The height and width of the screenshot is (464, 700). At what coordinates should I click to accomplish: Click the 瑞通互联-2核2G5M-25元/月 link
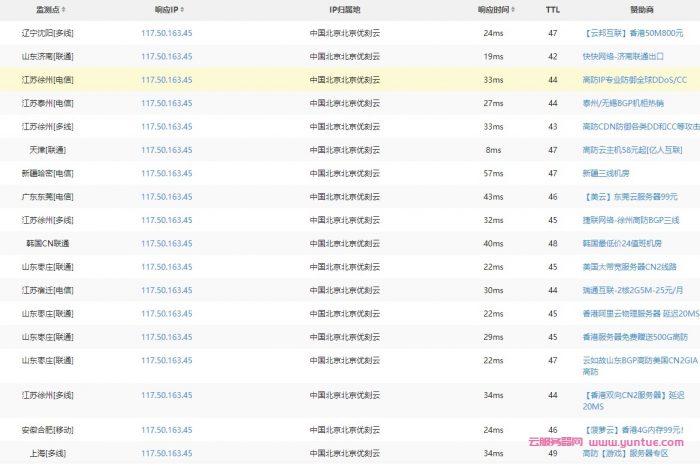[x=632, y=290]
